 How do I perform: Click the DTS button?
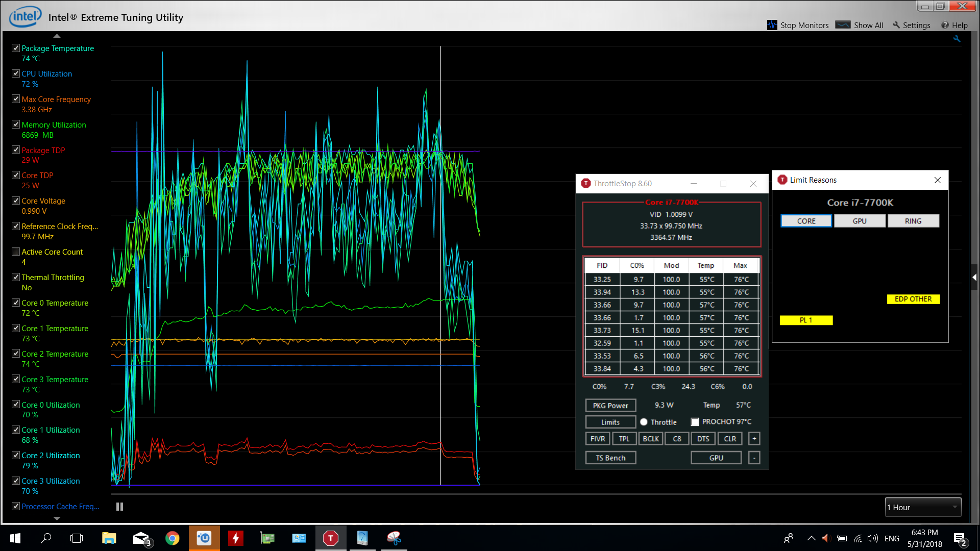(703, 439)
